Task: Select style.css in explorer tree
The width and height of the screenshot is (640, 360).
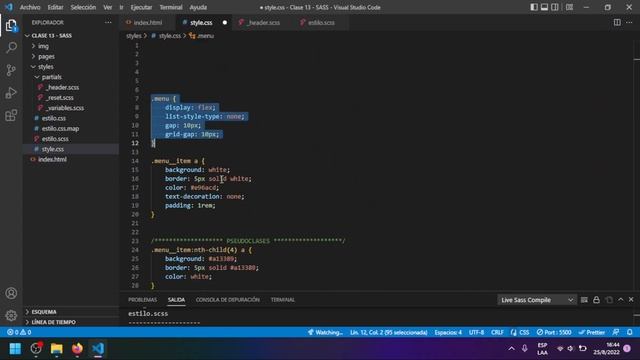Action: coord(53,149)
